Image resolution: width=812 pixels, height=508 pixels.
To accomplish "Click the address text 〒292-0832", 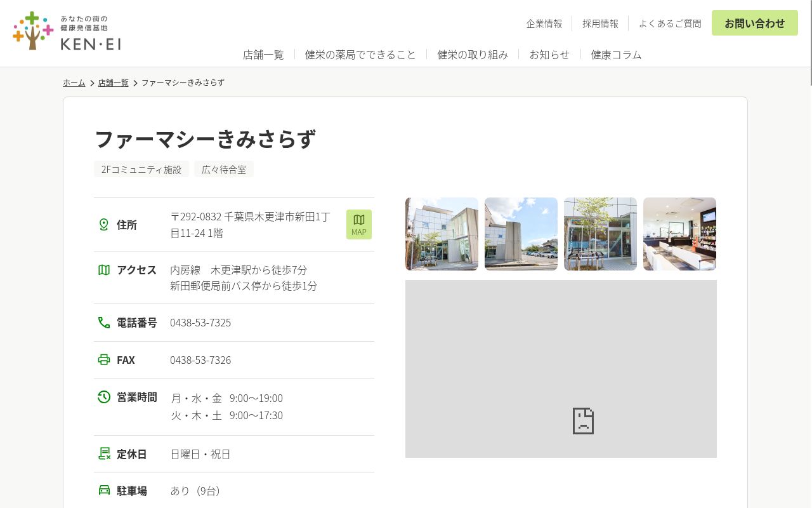I will point(196,217).
